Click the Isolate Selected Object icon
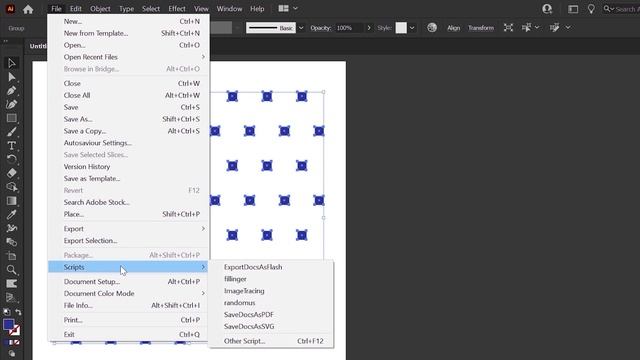The width and height of the screenshot is (640, 360). tap(508, 28)
